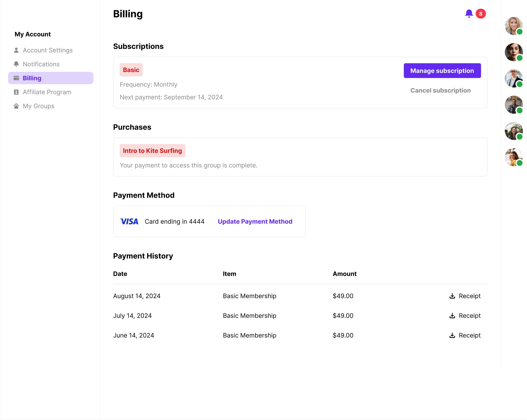The width and height of the screenshot is (527, 420).
Task: Click the Basic plan badge
Action: click(x=131, y=70)
